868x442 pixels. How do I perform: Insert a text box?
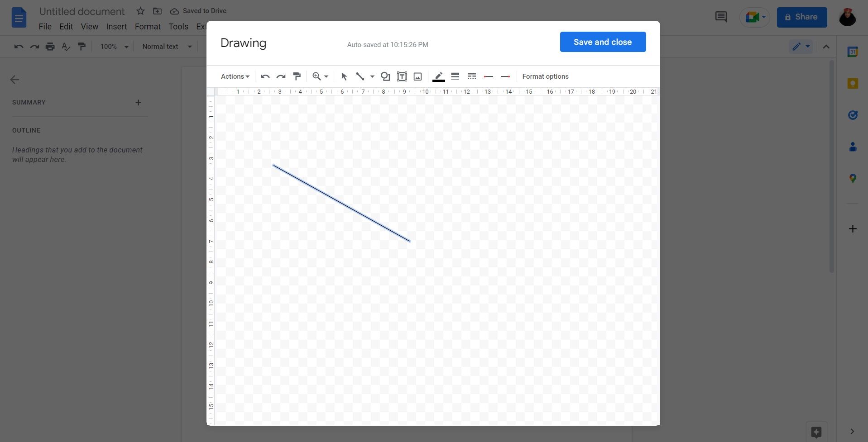coord(402,76)
